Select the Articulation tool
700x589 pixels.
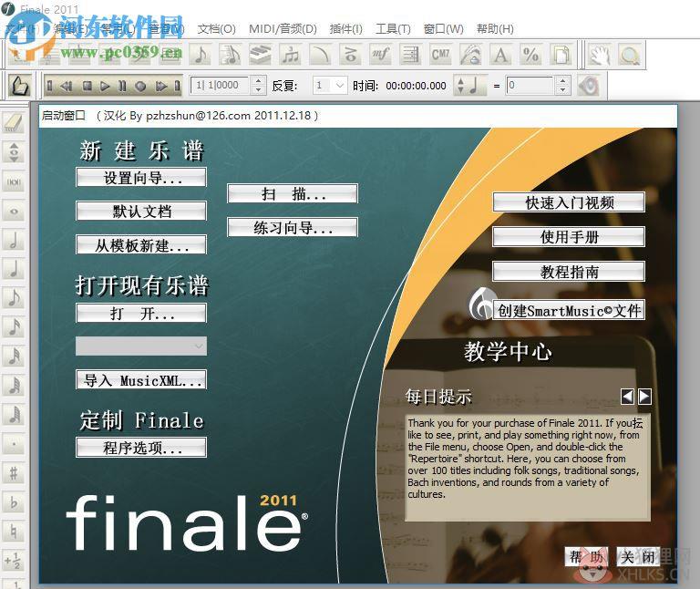click(x=350, y=55)
